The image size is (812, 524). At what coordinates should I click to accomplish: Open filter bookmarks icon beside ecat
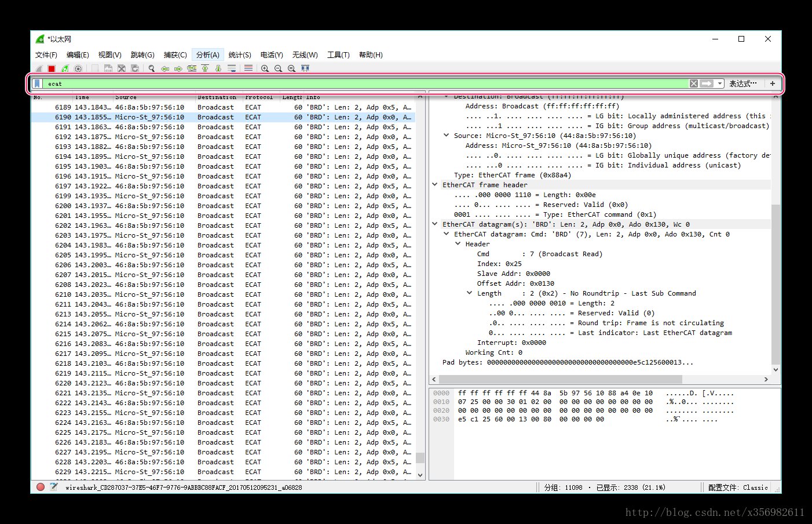[x=37, y=83]
